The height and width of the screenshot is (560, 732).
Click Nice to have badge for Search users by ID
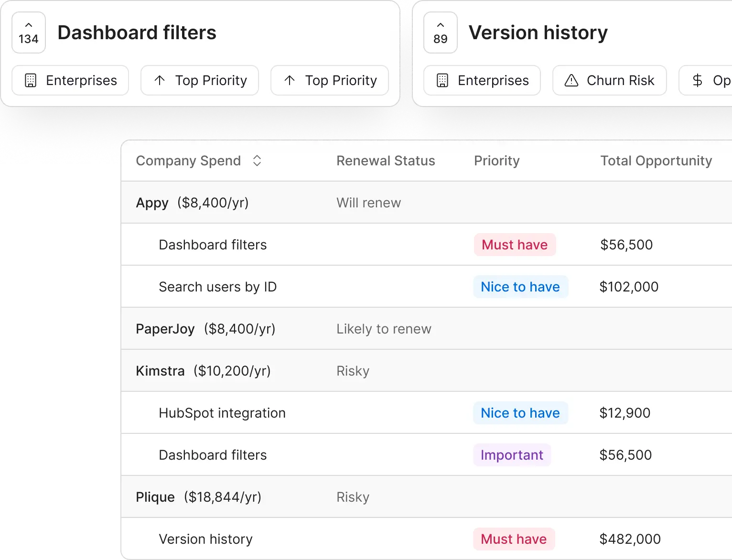coord(520,287)
